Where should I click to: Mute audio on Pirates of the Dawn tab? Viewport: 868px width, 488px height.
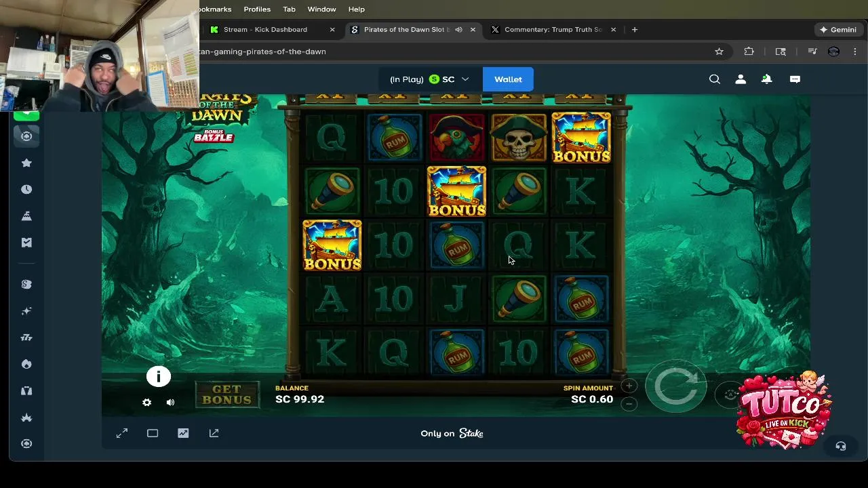[458, 29]
